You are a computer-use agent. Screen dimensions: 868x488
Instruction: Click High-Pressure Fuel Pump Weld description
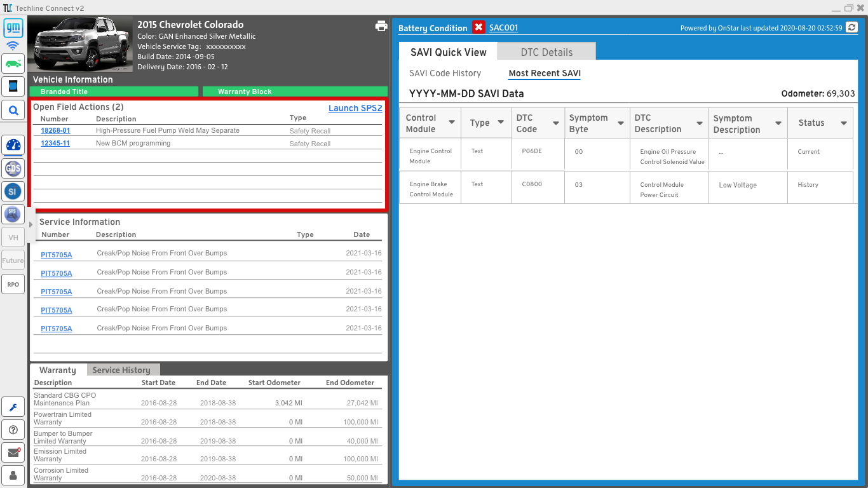click(x=168, y=130)
